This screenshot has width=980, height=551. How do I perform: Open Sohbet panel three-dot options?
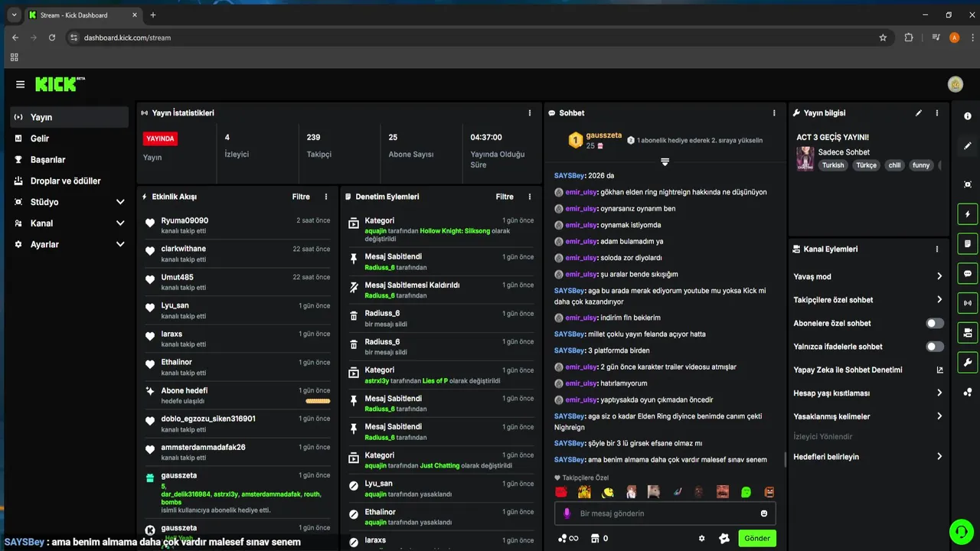click(x=774, y=113)
